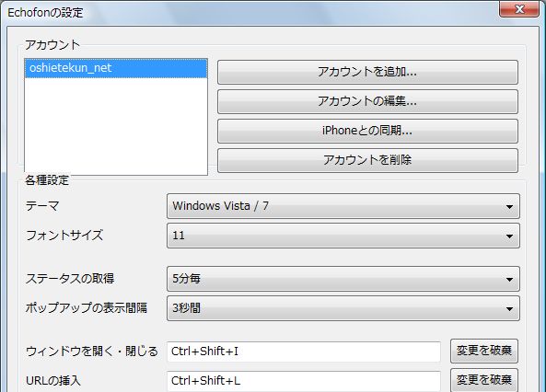546x392 pixels.
Task: Expand the ポップアップの表示間隔 dropdown showing 3秒間
Action: coord(343,308)
